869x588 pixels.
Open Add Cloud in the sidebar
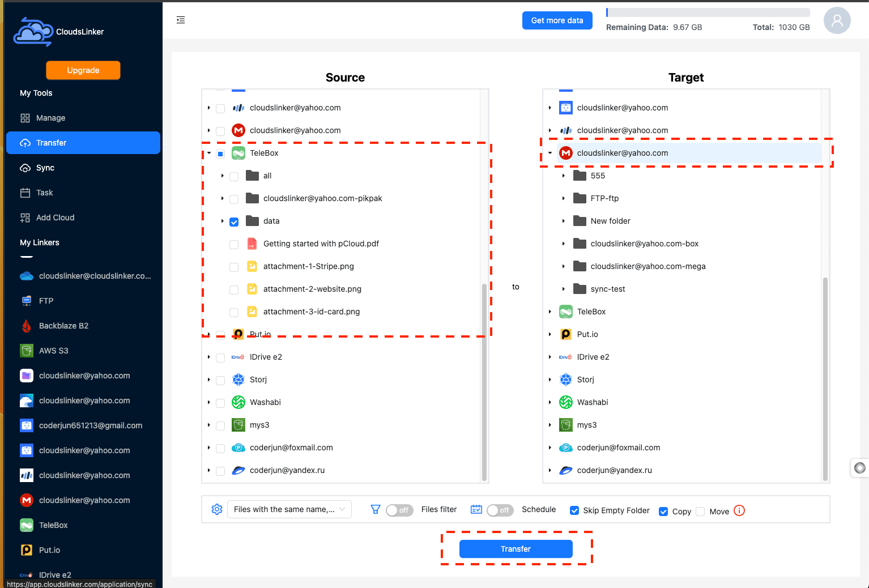point(83,218)
